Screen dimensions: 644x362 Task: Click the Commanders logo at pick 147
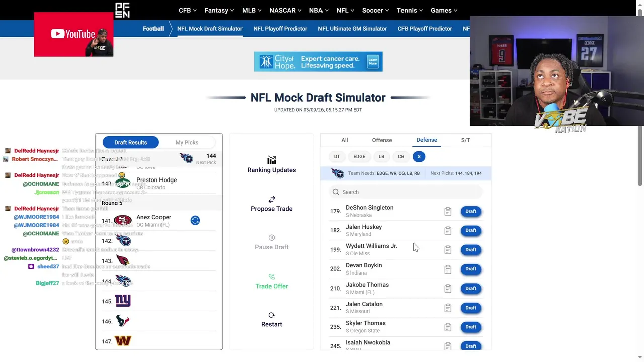(123, 341)
